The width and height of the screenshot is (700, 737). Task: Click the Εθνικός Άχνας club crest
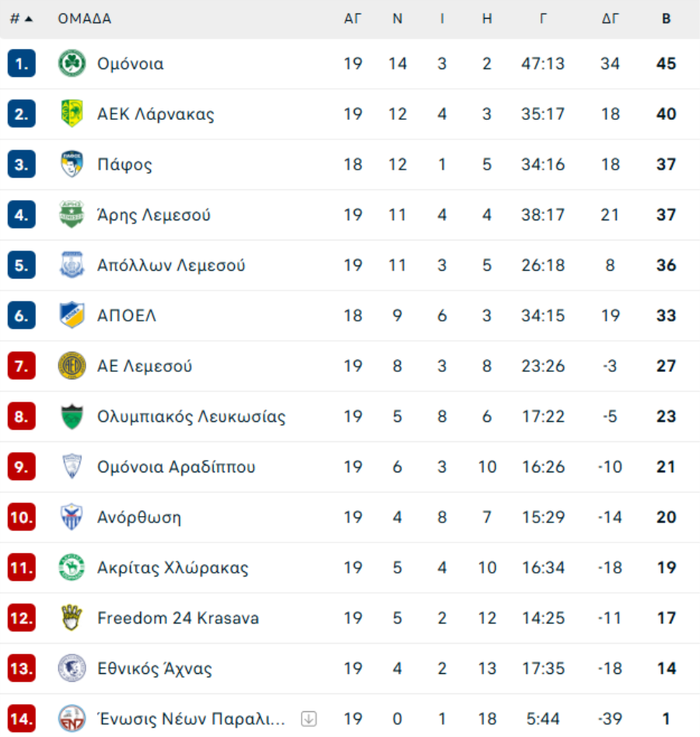click(72, 669)
